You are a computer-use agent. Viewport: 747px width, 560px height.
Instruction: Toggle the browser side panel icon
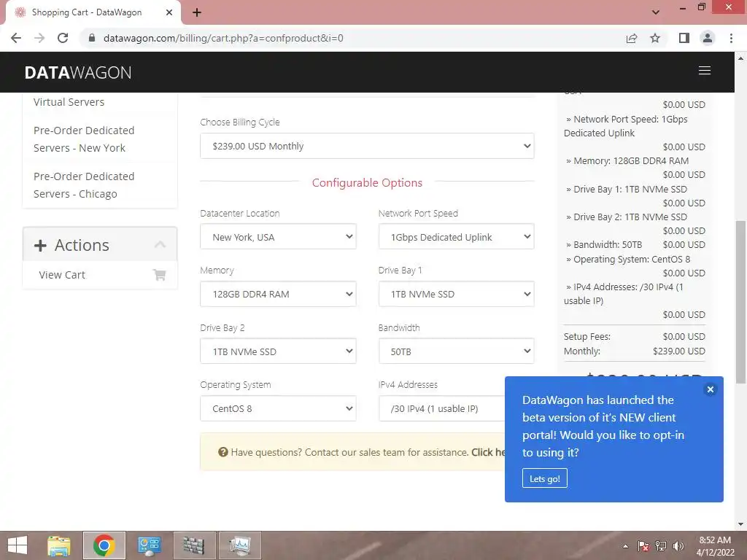[684, 38]
